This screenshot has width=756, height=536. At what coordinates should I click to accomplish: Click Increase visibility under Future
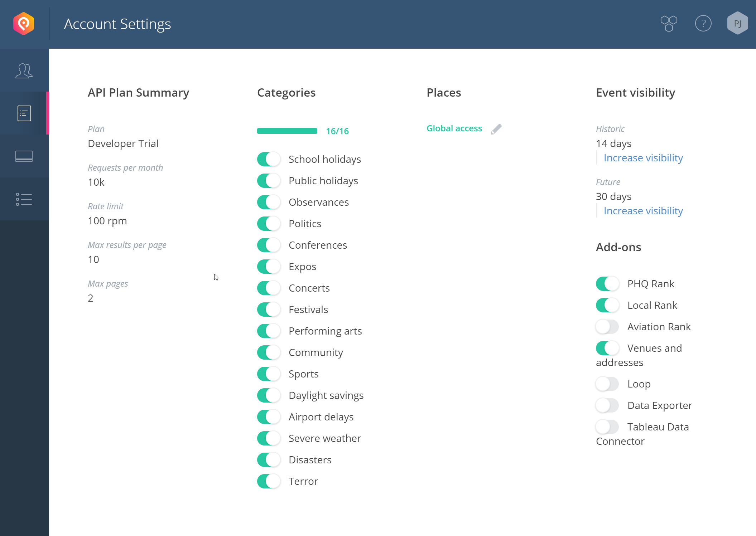[x=643, y=211]
